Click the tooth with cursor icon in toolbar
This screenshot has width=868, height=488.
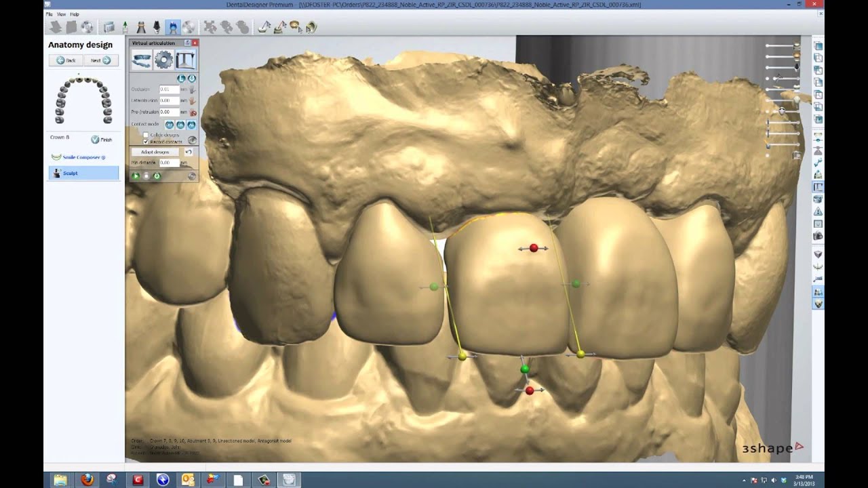pyautogui.click(x=312, y=27)
